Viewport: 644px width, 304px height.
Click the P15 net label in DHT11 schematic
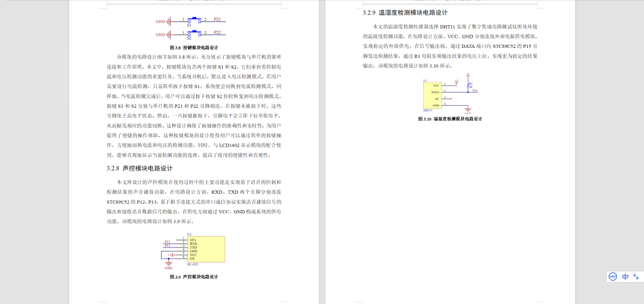[475, 90]
